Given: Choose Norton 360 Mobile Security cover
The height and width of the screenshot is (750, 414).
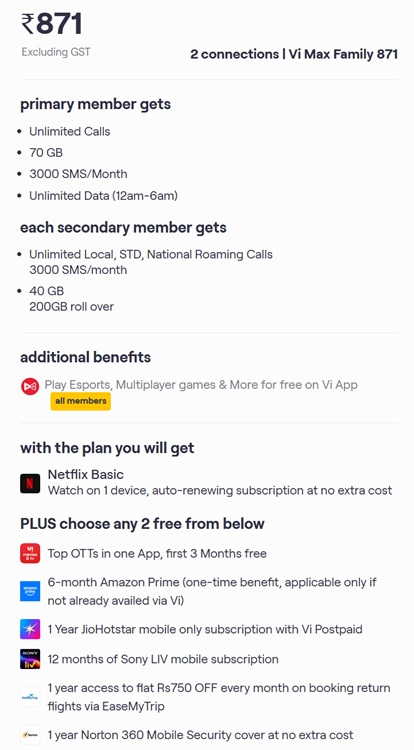Looking at the screenshot, I should pos(200,734).
